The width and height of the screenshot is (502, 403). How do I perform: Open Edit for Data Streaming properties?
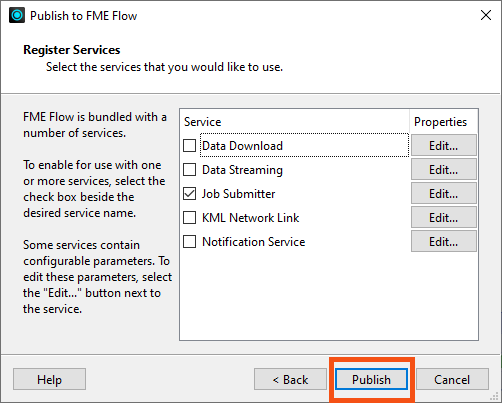pyautogui.click(x=444, y=169)
